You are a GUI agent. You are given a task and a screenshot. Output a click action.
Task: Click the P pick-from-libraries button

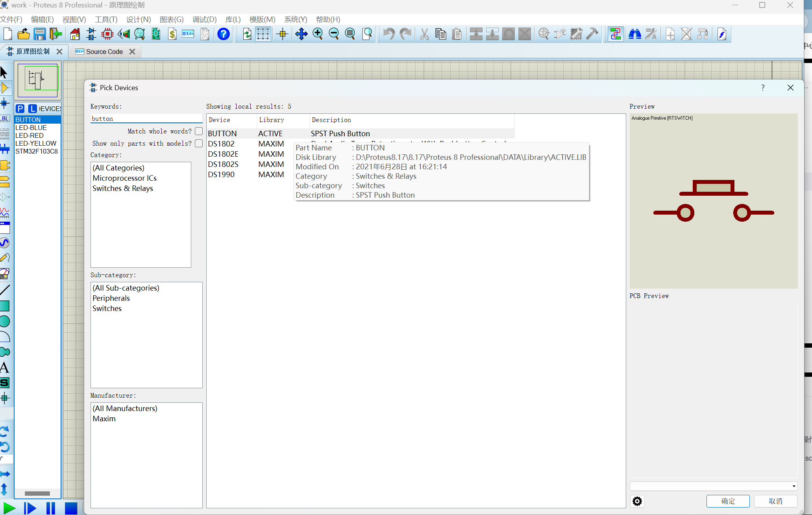pyautogui.click(x=20, y=109)
